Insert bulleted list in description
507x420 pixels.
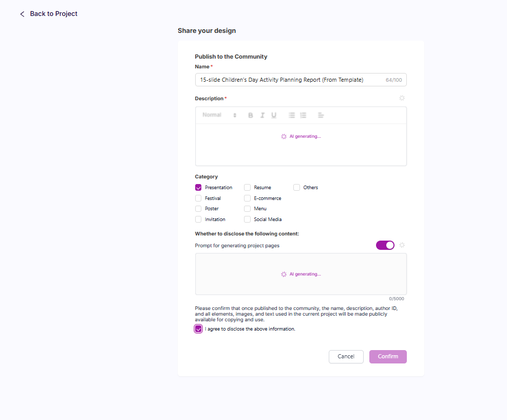[x=292, y=115]
